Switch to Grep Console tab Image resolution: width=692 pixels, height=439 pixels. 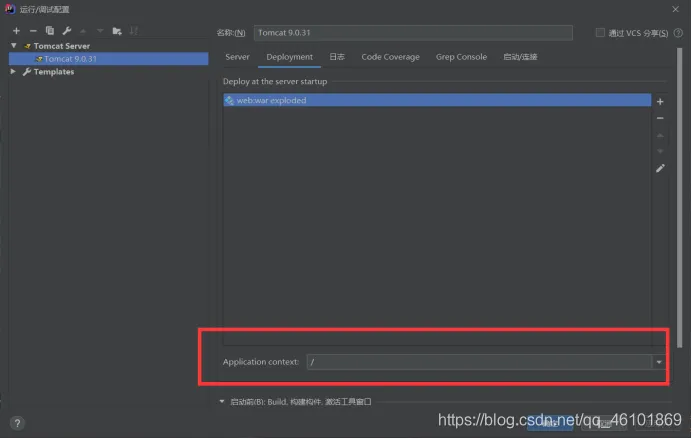(461, 57)
